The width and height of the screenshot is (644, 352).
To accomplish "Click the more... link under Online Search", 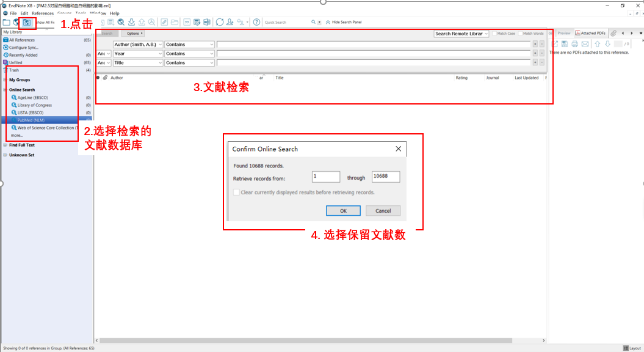I will (16, 135).
